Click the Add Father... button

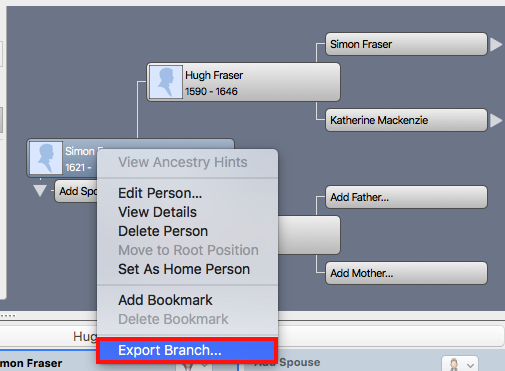[x=406, y=197]
